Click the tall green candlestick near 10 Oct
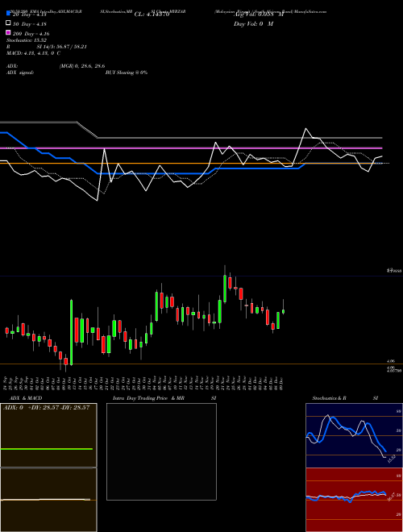 tap(71, 332)
